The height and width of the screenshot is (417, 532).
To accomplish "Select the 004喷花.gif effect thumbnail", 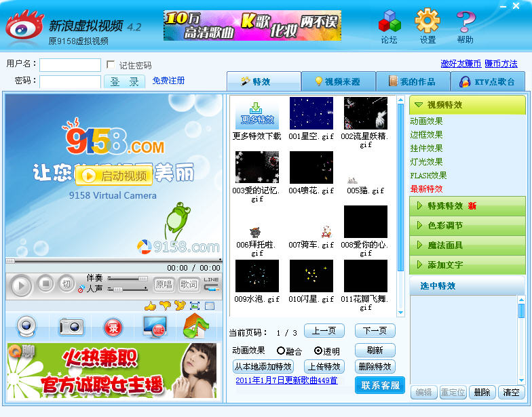I will coord(311,167).
